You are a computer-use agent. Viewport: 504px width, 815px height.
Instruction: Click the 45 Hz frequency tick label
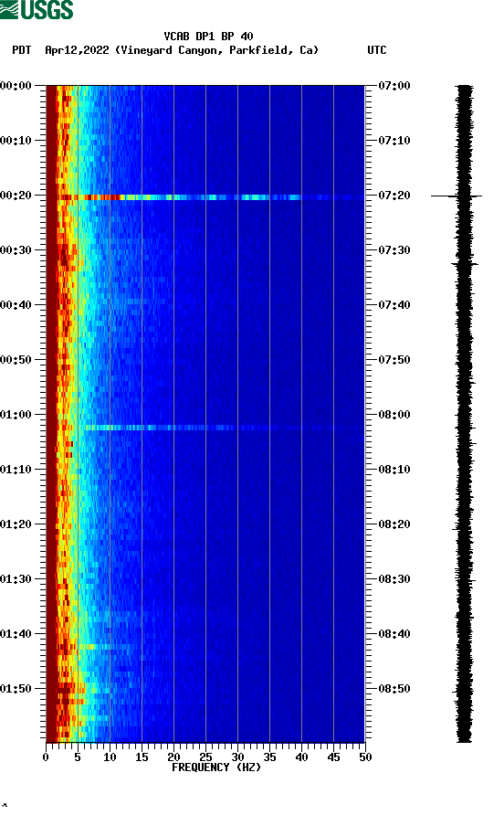333,757
